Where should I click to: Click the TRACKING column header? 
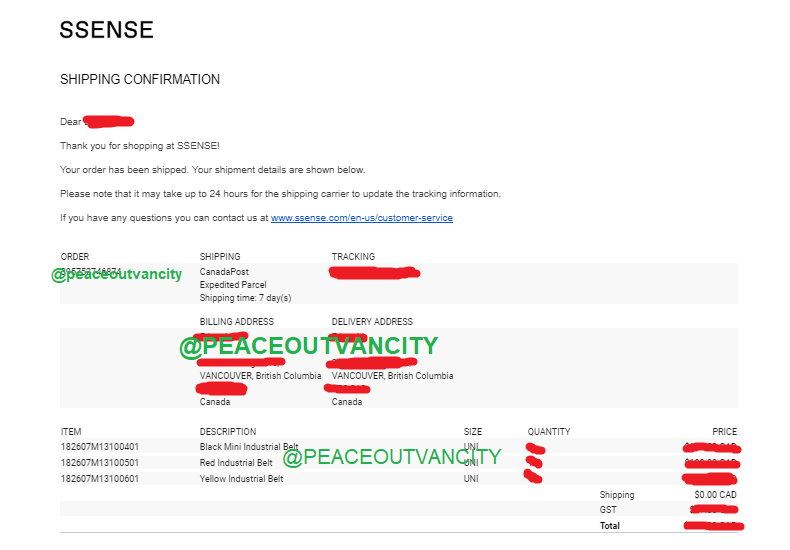[x=353, y=257]
